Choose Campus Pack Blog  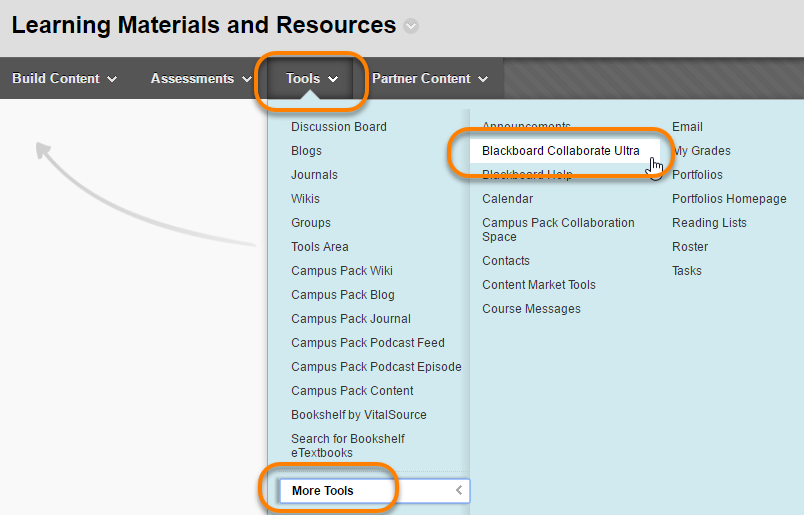(x=343, y=295)
